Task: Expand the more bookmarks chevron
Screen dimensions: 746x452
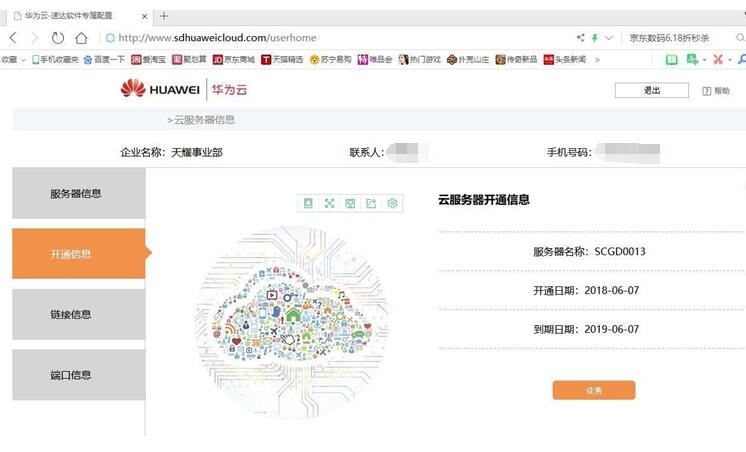Action: tap(597, 59)
